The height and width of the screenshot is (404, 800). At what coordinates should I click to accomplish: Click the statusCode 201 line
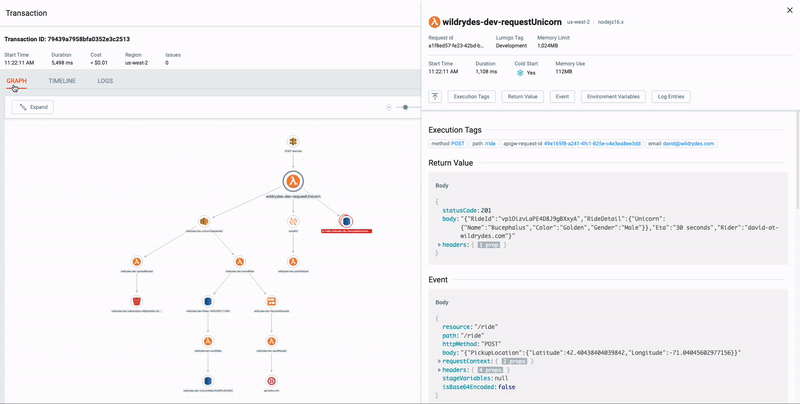pos(465,210)
